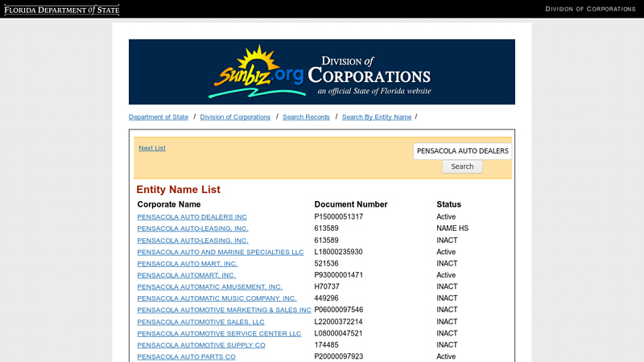This screenshot has height=362, width=644.
Task: Open PENSACOLA AUTO AND MARINE SPECIALTIES LLC
Action: [221, 252]
